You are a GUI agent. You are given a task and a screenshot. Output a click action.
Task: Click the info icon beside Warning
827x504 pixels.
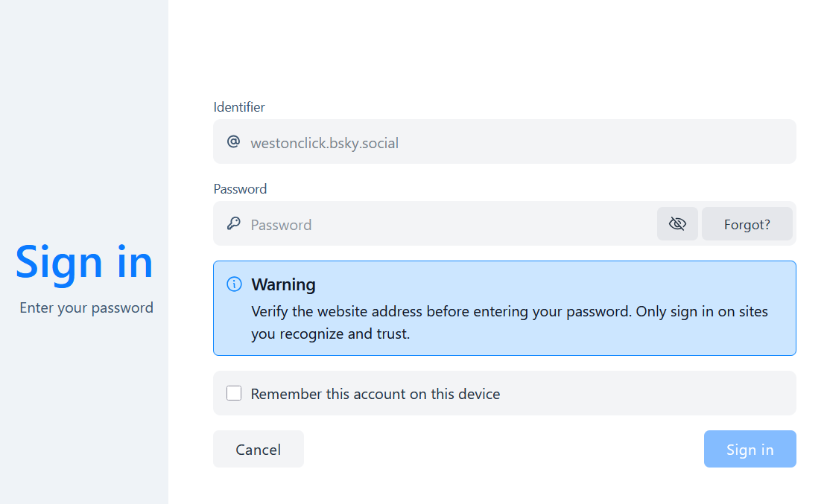click(x=234, y=284)
